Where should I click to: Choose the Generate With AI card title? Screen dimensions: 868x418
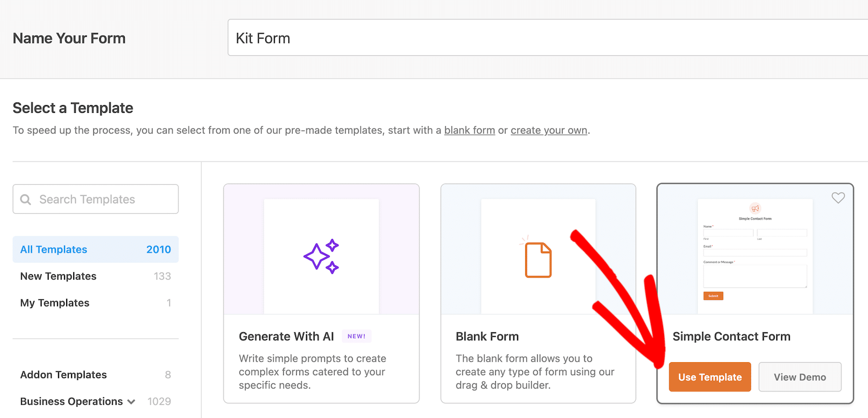pos(286,336)
